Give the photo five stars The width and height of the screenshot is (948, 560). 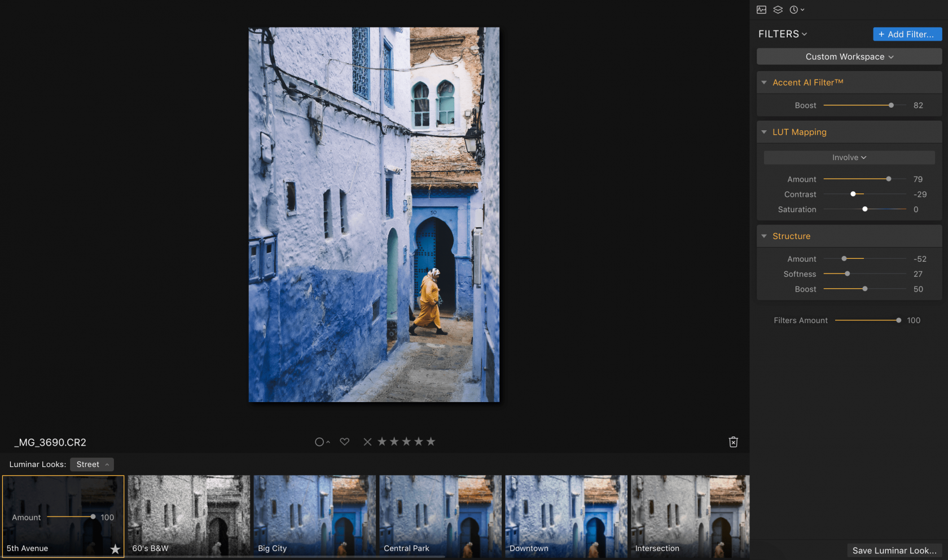point(431,442)
